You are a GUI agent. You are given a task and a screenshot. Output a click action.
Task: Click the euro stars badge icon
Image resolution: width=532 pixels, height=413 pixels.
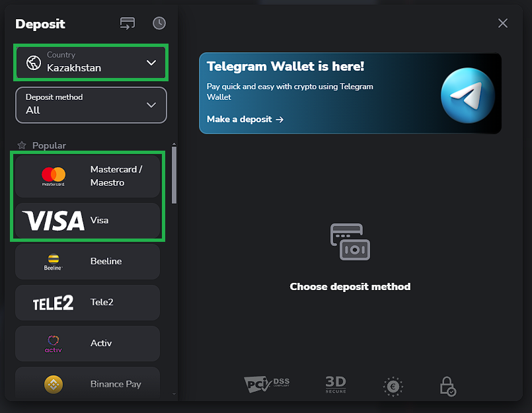tap(393, 387)
